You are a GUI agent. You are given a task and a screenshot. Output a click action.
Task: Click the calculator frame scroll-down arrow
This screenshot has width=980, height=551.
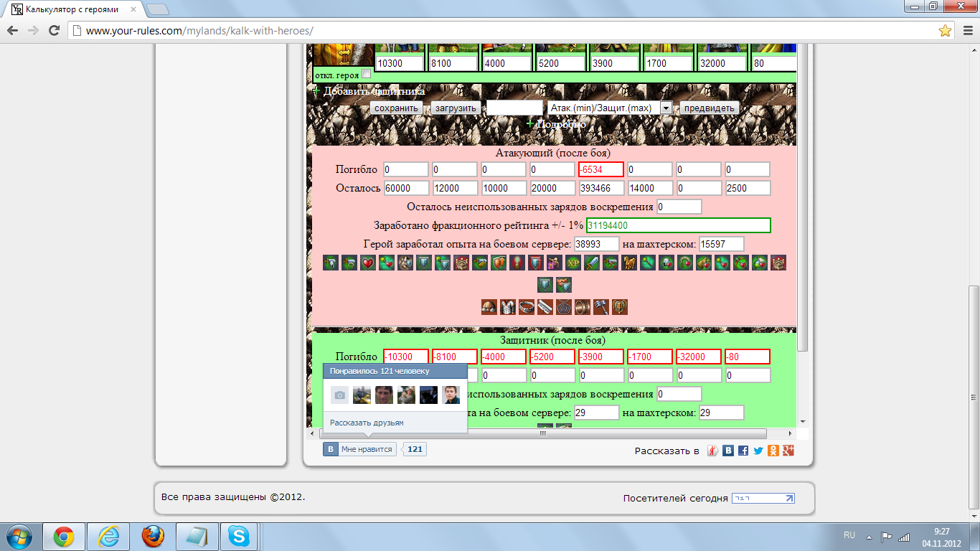(x=803, y=421)
